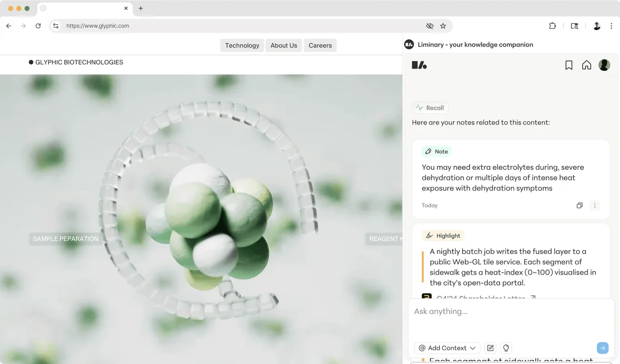This screenshot has width=620, height=364.
Task: Toggle the address bar bookmark star
Action: click(x=443, y=25)
